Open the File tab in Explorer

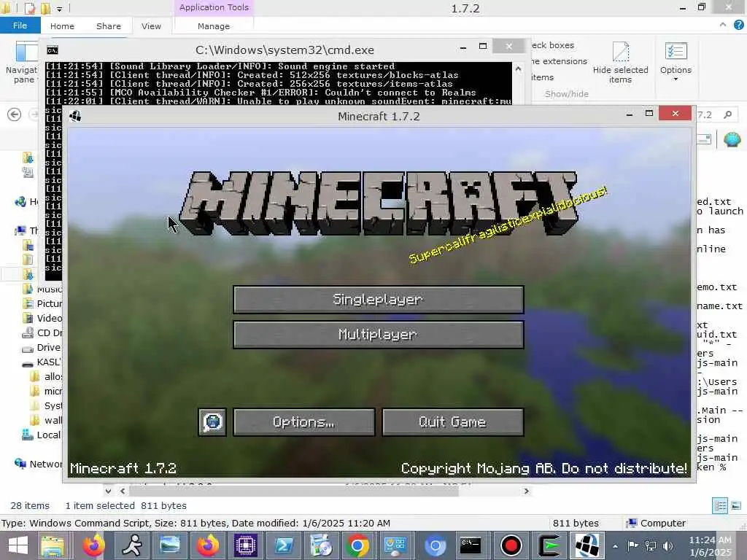pyautogui.click(x=20, y=26)
